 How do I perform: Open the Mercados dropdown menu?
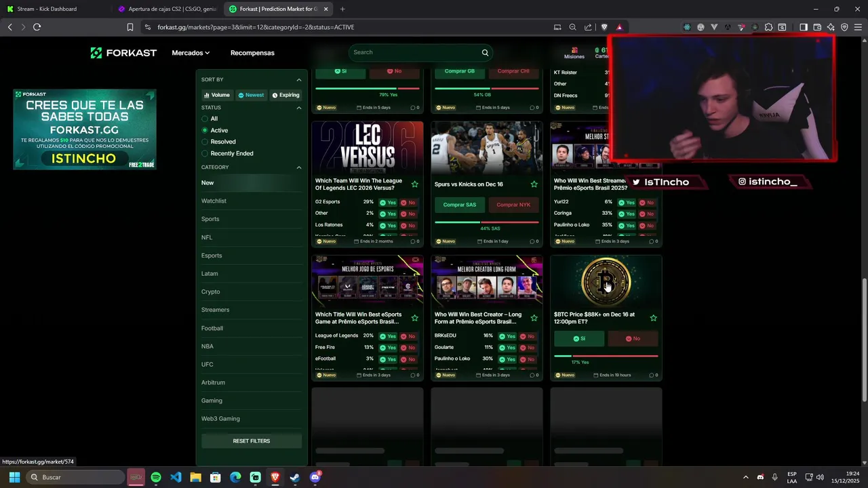[191, 53]
